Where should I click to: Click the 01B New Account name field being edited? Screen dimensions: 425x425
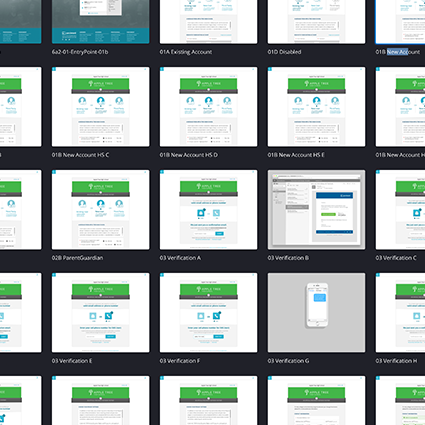398,52
